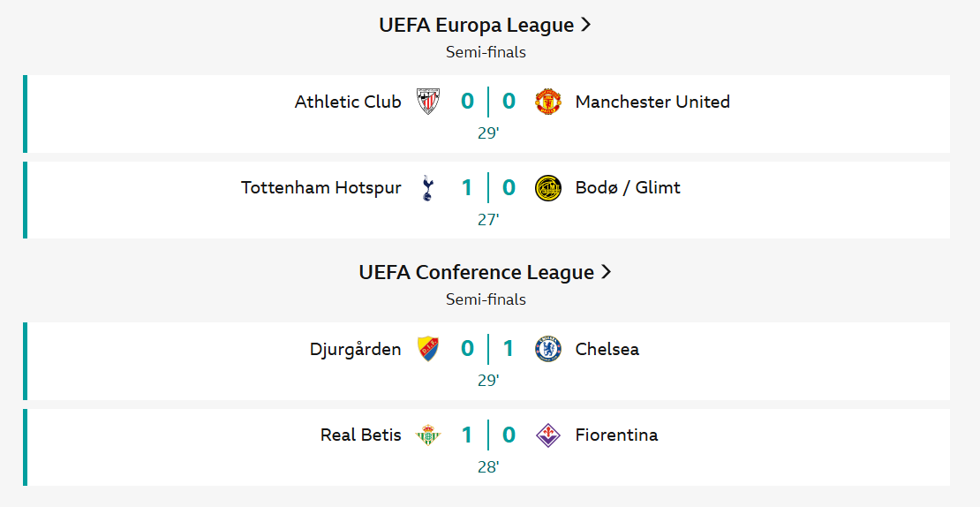980x507 pixels.
Task: Open the Tottenham Hotspur team name
Action: [321, 187]
